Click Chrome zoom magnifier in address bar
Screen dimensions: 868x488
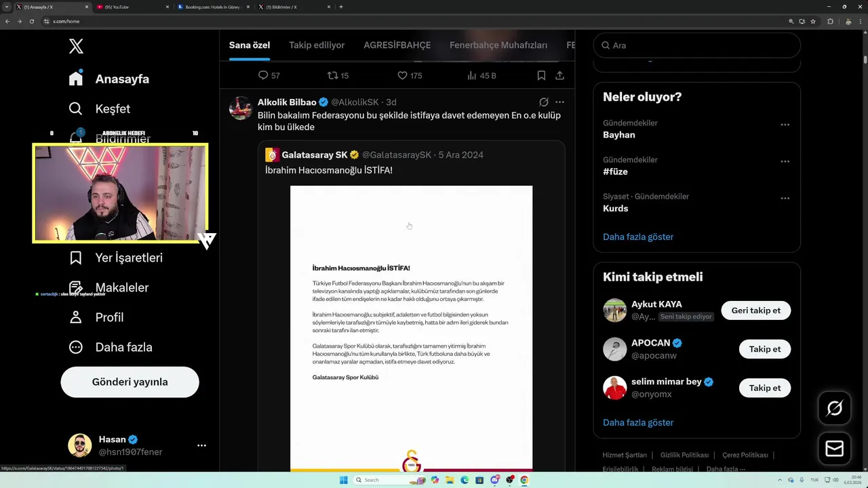(x=791, y=21)
